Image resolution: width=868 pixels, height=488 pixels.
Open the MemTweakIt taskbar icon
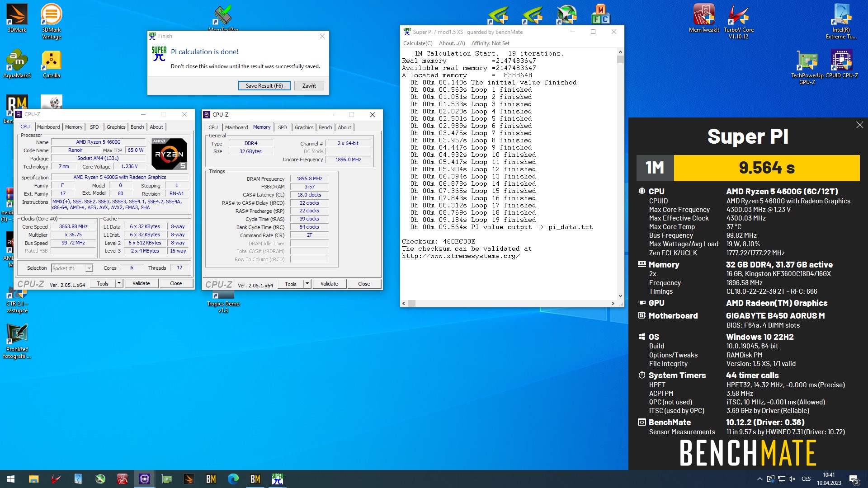122,479
